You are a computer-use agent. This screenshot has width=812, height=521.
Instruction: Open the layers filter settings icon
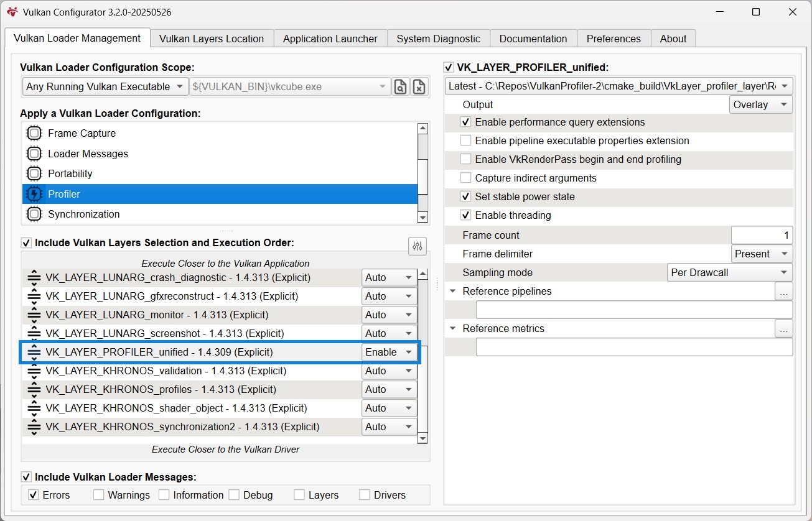point(417,246)
